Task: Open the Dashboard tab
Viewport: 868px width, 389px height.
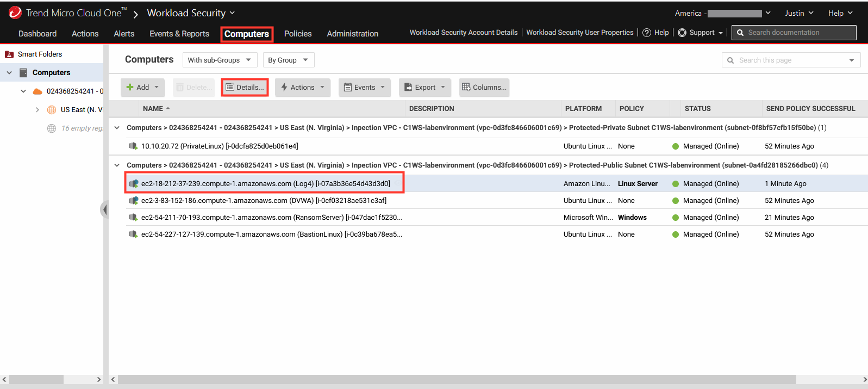Action: tap(38, 34)
